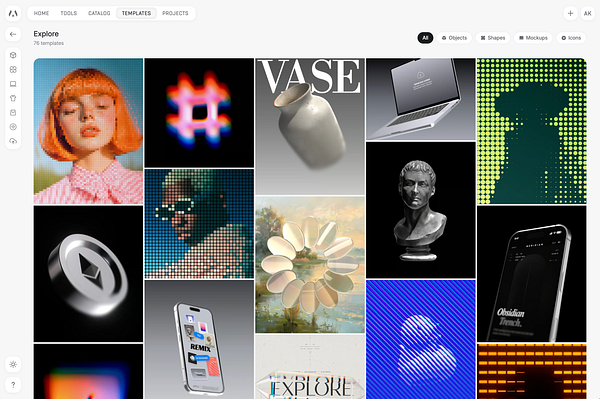
Task: Open the 3D cube objects sidebar icon
Action: click(13, 55)
